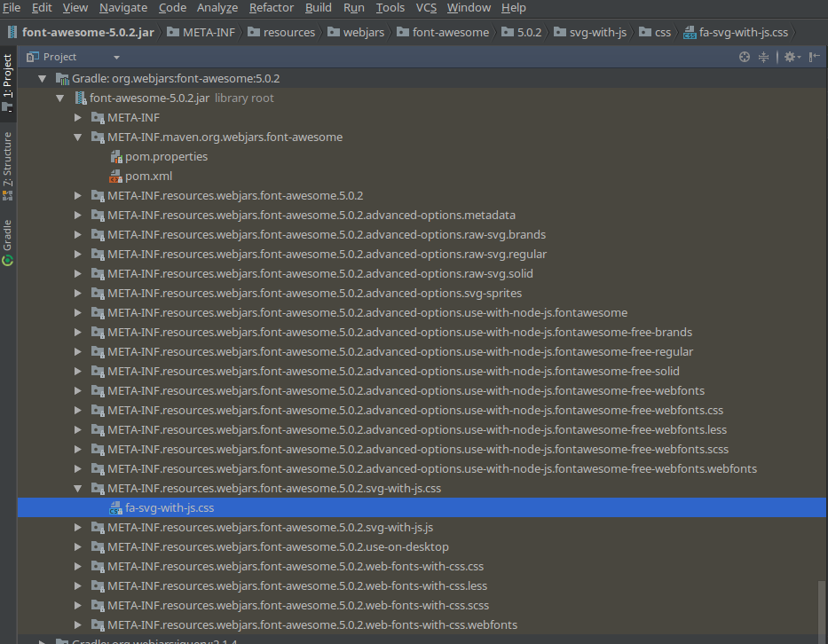The width and height of the screenshot is (828, 644).
Task: Open the Z: Structure tool window tab
Action: (x=8, y=166)
